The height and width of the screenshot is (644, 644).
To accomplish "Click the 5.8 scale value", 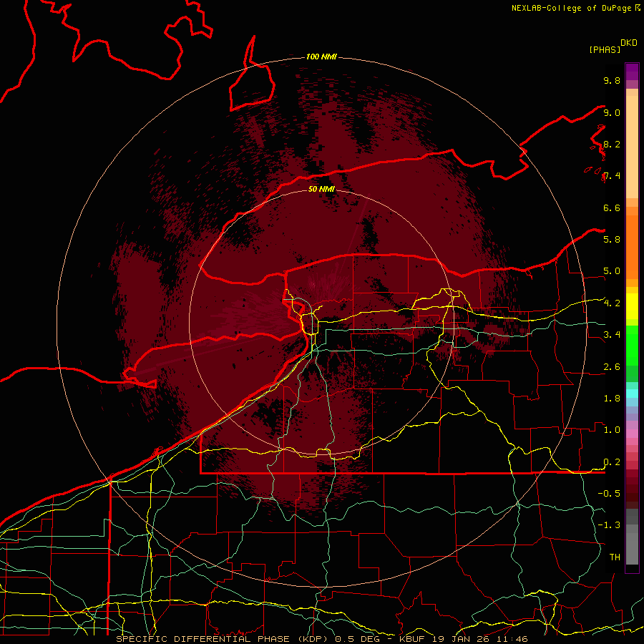I will coord(612,239).
